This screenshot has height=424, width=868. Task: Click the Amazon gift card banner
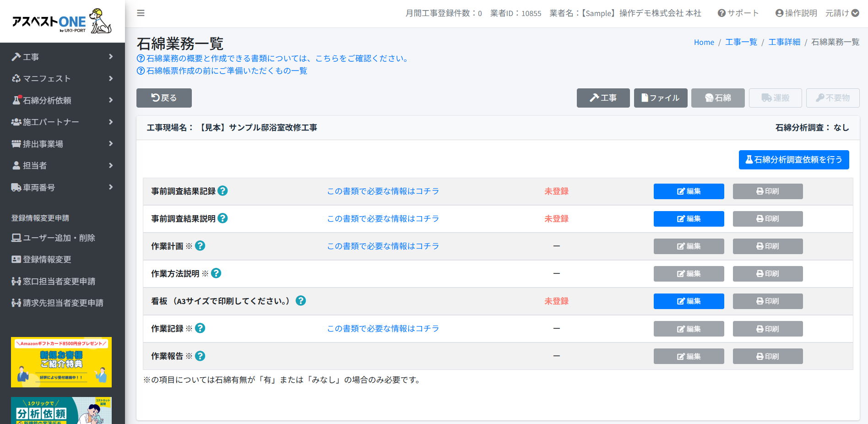click(x=61, y=362)
